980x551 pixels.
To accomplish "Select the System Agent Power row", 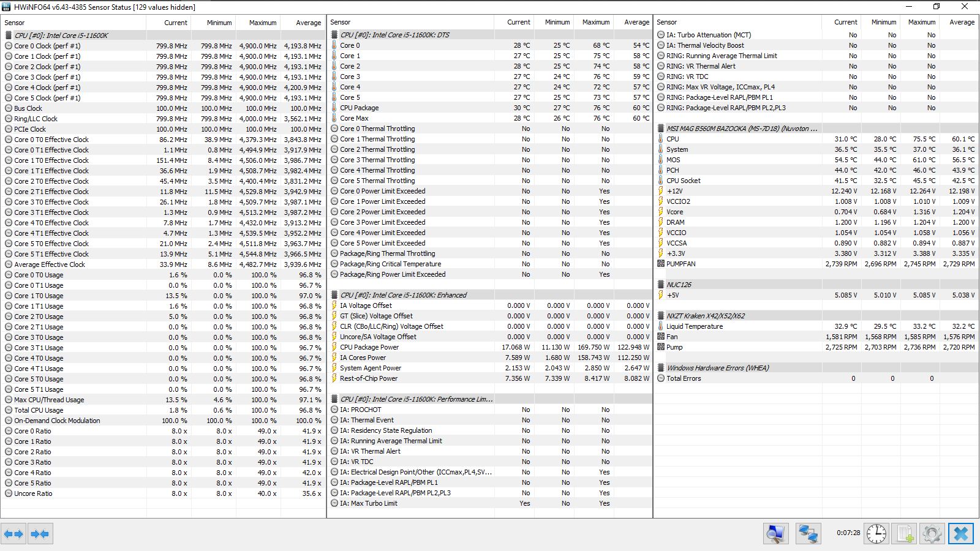I will [490, 368].
